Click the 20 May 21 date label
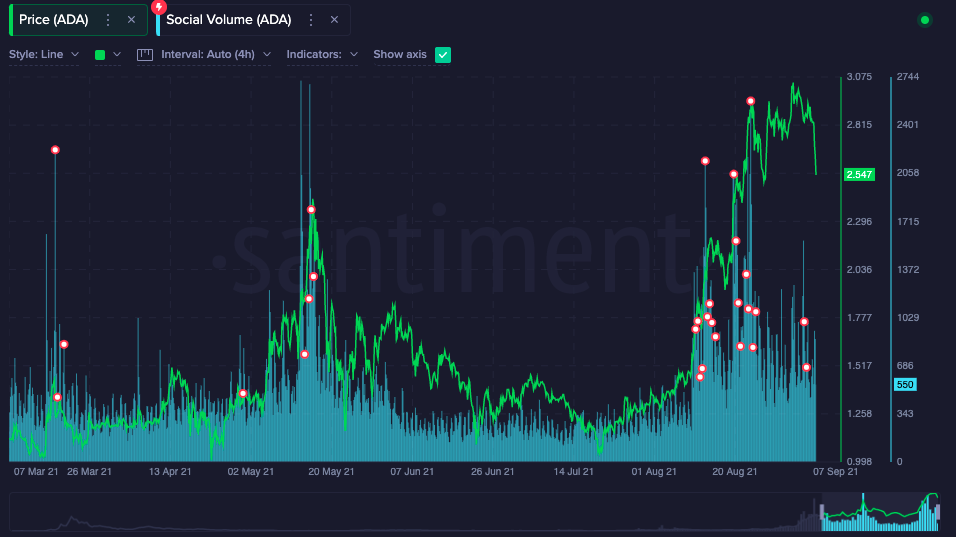The height and width of the screenshot is (537, 956). click(331, 471)
